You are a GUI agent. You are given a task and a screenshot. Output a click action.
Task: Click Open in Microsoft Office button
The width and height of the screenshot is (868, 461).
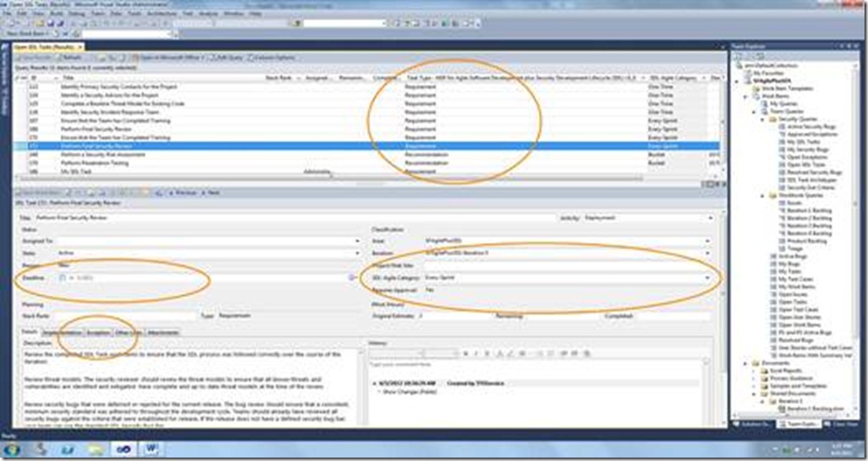coord(170,58)
